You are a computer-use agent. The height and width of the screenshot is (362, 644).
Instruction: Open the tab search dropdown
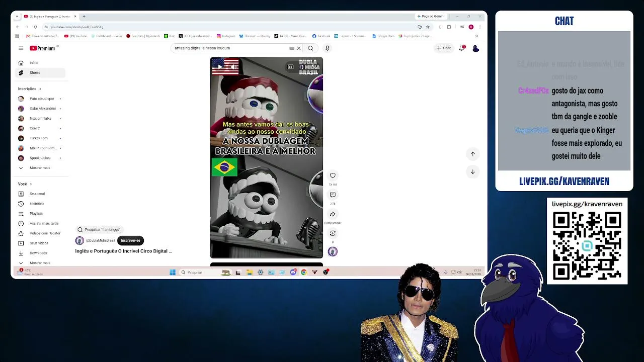pyautogui.click(x=17, y=17)
